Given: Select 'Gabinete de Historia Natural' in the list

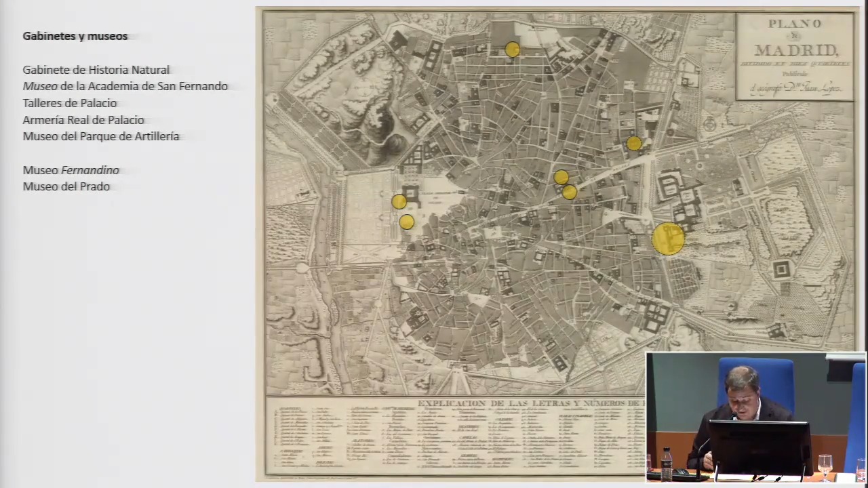Looking at the screenshot, I should coord(96,70).
